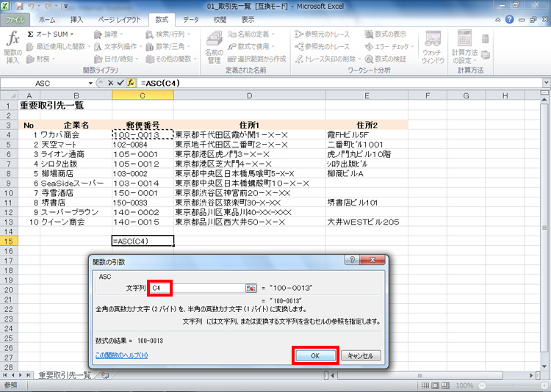This screenshot has width=551, height=392.
Task: Open the Text (文字列操作) functions list
Action: pyautogui.click(x=118, y=47)
